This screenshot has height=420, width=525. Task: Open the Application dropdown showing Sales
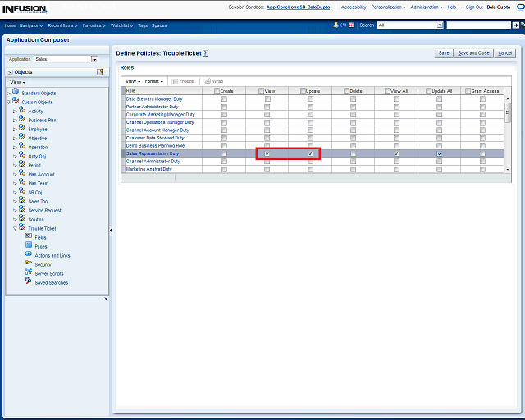coord(94,59)
